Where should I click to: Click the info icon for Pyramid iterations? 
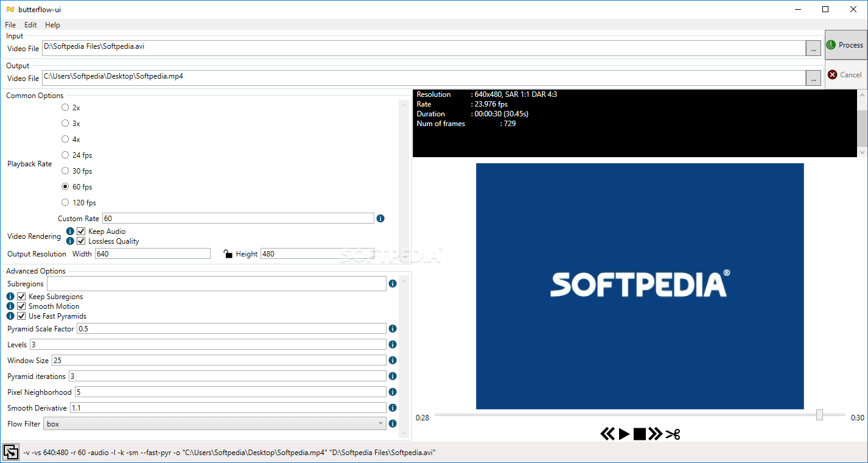(393, 376)
